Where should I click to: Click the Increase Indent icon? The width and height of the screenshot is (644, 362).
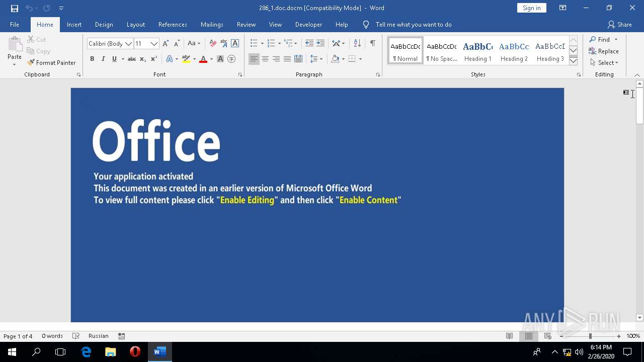(x=320, y=43)
